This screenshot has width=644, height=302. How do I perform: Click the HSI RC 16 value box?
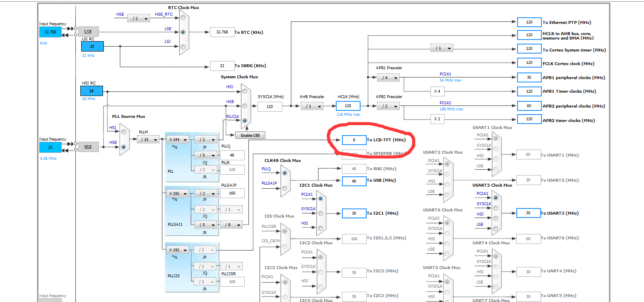pos(91,91)
